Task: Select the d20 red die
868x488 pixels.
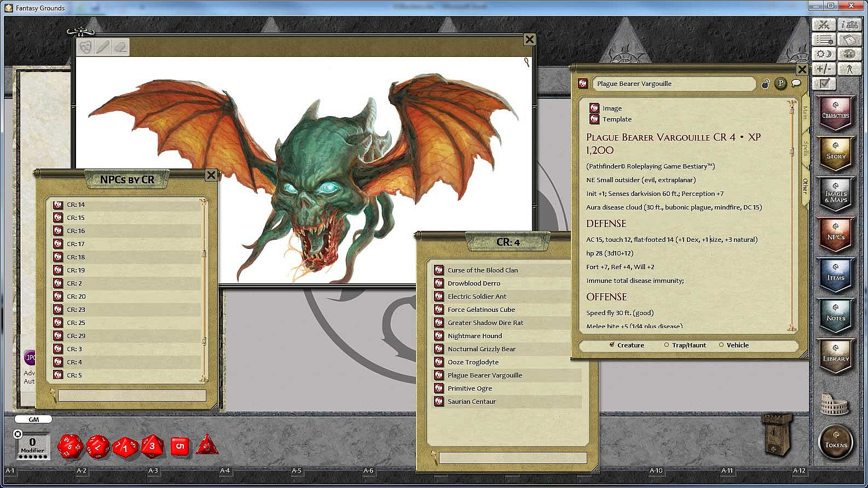Action: [x=70, y=446]
